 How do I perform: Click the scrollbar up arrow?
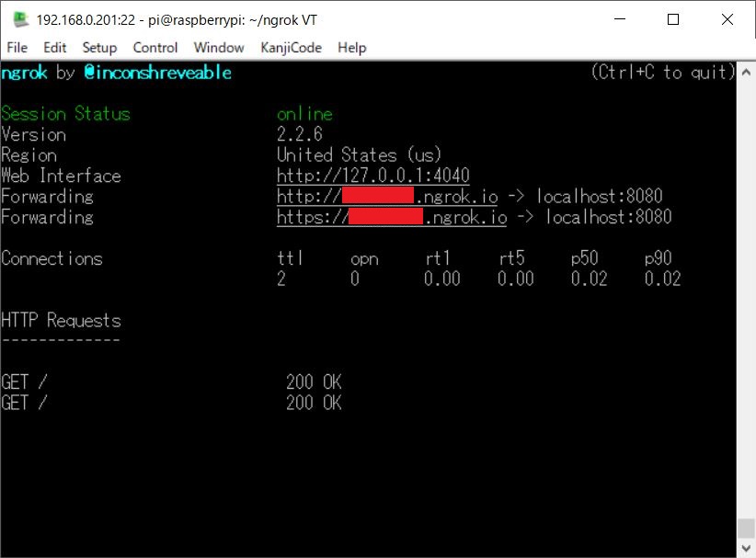pos(746,73)
